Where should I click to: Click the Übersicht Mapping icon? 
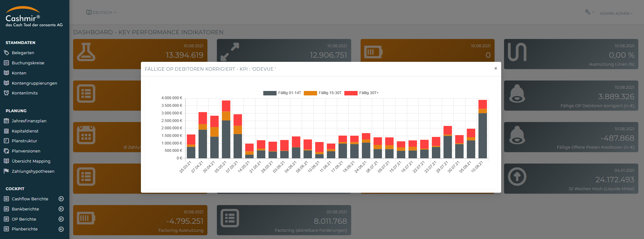tap(6, 161)
